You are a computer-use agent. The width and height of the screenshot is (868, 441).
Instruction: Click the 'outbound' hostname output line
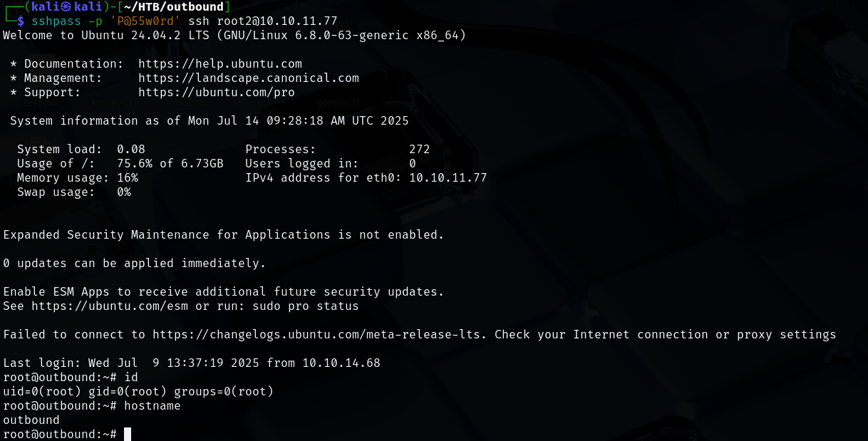(31, 420)
